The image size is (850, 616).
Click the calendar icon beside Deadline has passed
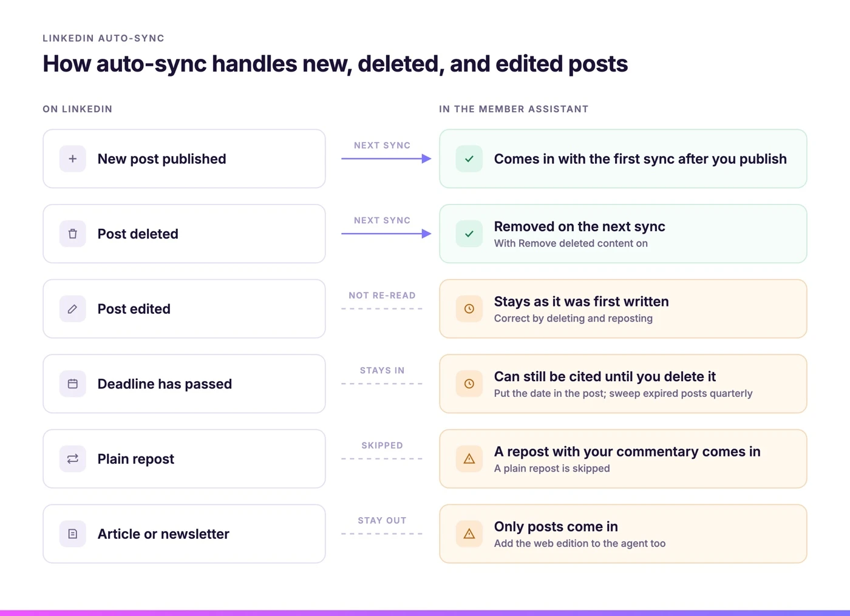(72, 384)
